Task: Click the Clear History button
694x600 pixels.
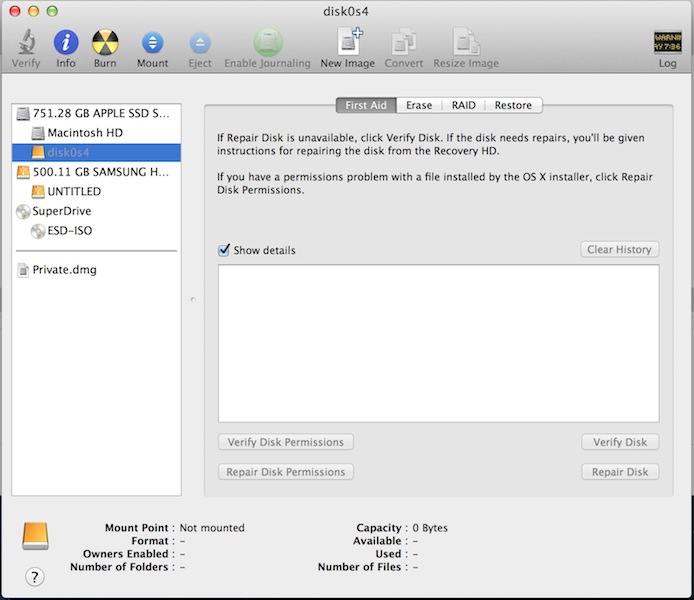Action: 620,250
